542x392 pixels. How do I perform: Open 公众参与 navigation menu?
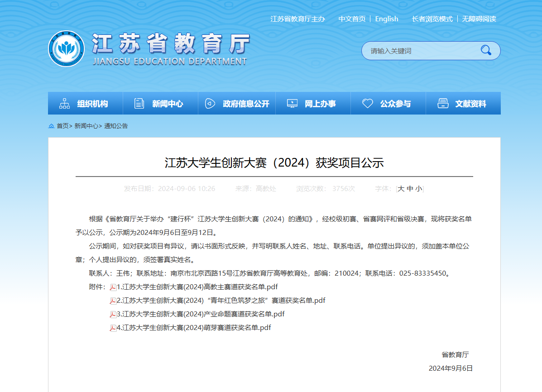click(x=388, y=104)
